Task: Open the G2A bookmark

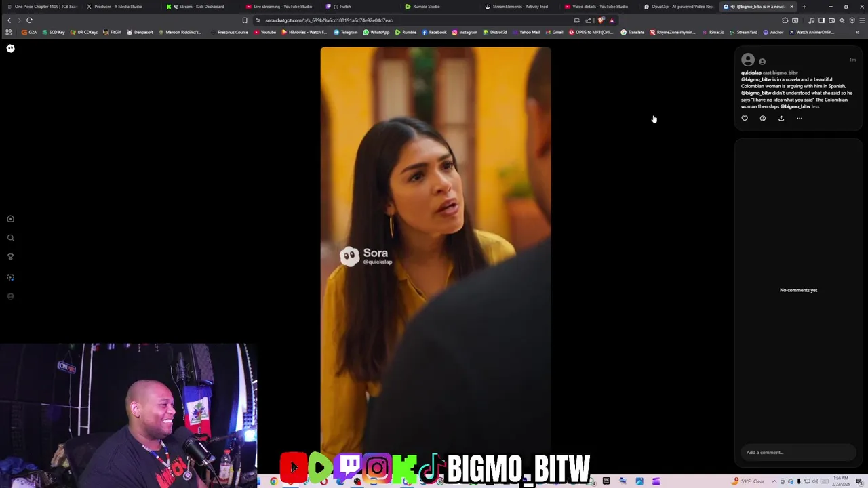Action: (29, 32)
